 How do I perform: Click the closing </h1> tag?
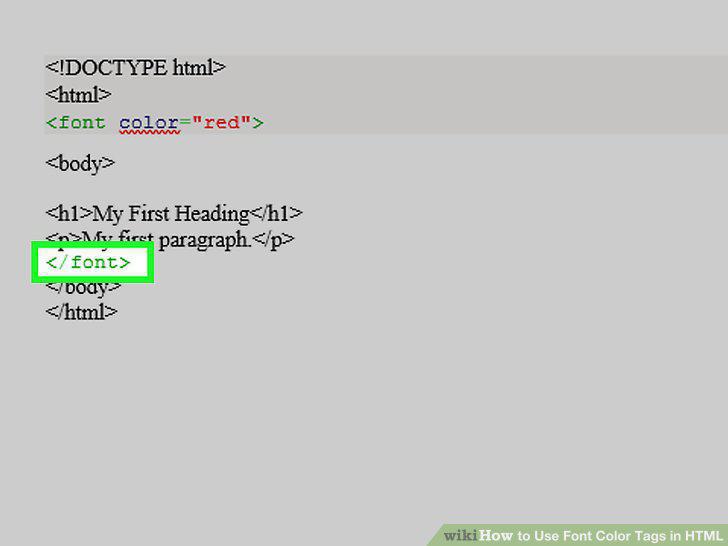pos(276,214)
